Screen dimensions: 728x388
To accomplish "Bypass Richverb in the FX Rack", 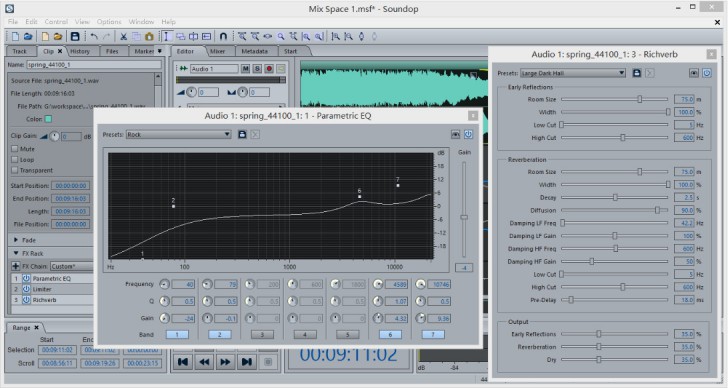I will (x=26, y=300).
